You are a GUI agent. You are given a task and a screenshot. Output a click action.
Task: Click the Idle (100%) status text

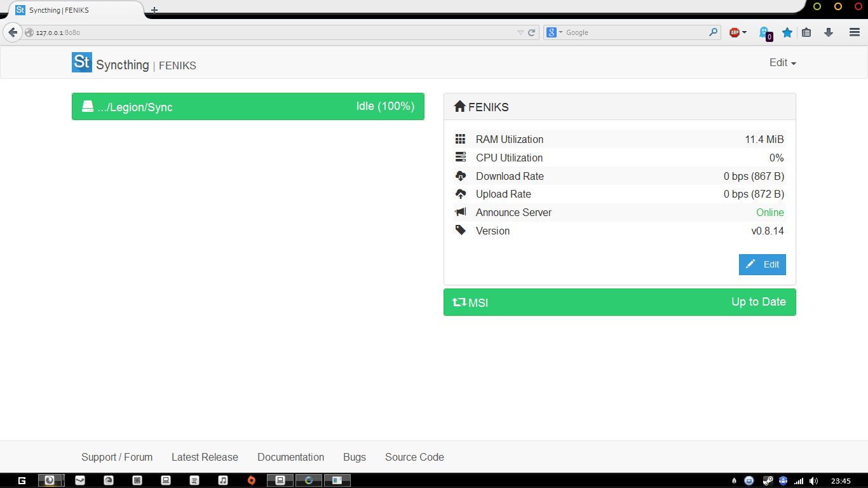click(x=385, y=106)
